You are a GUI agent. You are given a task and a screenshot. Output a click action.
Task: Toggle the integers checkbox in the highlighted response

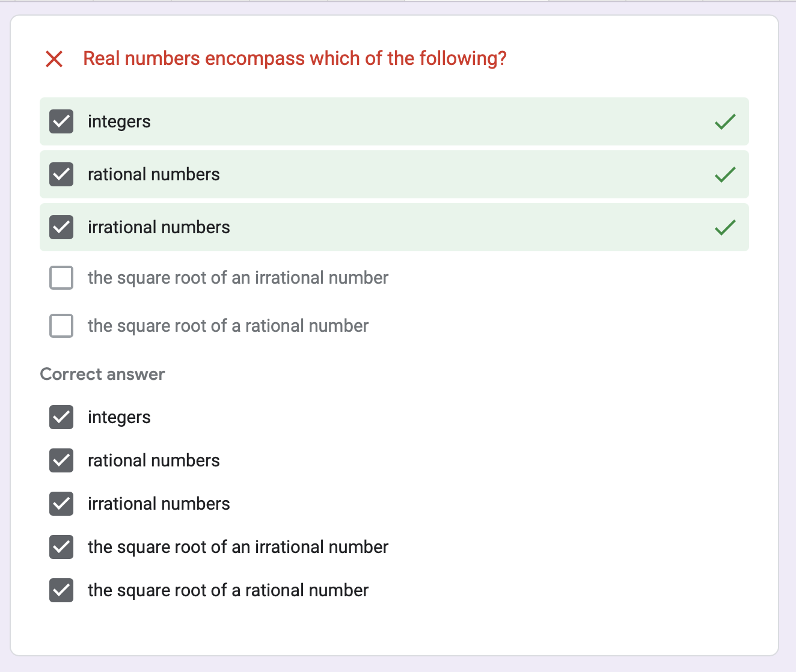(61, 121)
